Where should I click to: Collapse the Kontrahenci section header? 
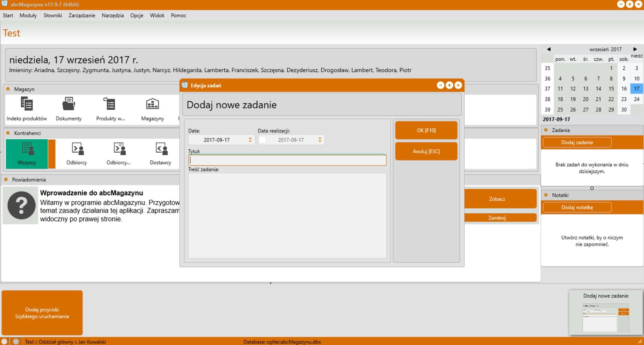click(8, 133)
